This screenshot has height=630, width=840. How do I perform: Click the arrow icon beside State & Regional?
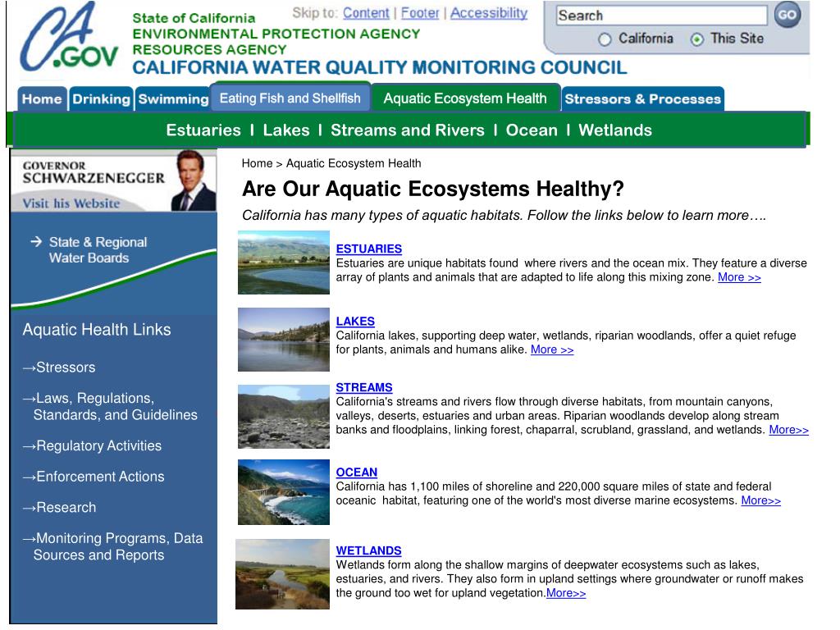tap(36, 242)
